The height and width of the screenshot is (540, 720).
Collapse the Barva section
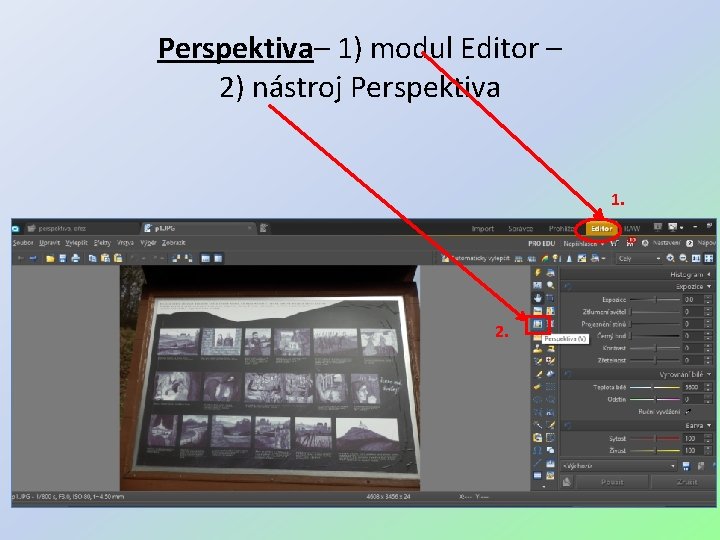pyautogui.click(x=709, y=426)
